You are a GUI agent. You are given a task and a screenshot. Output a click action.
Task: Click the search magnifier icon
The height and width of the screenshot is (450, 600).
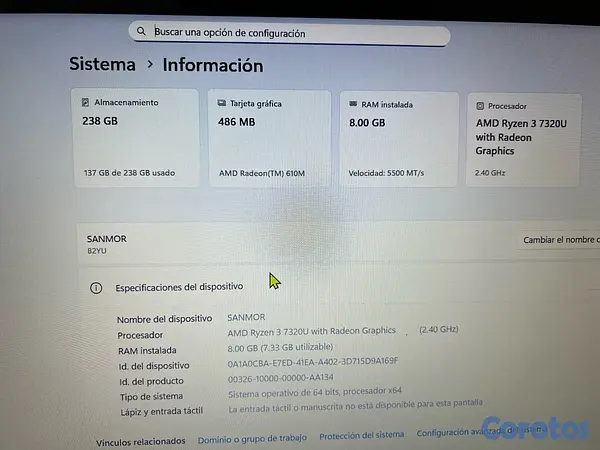tap(141, 31)
